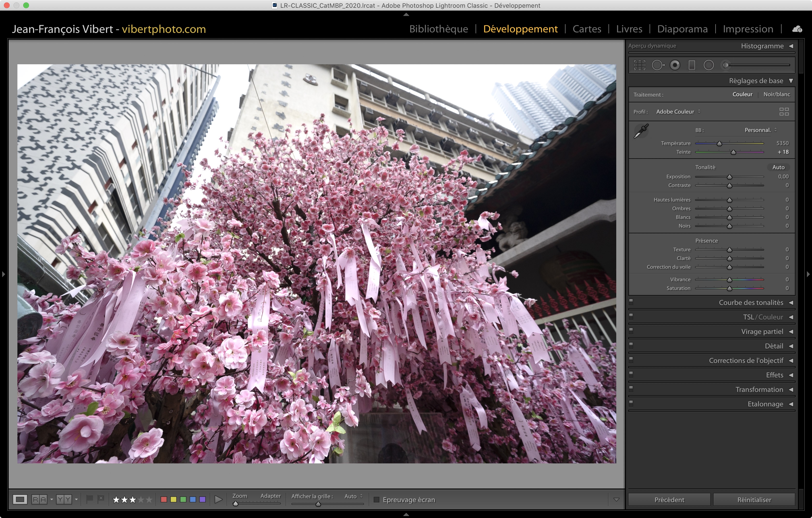Switch to before/after comparison view
Viewport: 812px width, 518px height.
pos(39,499)
